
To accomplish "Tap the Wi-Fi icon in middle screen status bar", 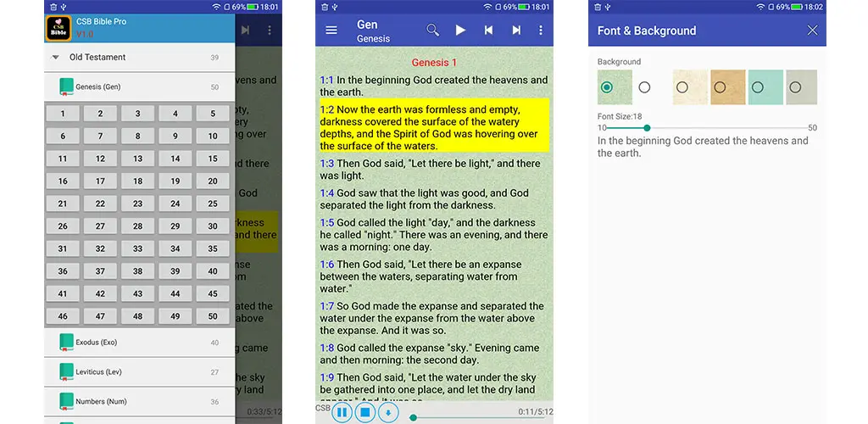I will (x=487, y=7).
